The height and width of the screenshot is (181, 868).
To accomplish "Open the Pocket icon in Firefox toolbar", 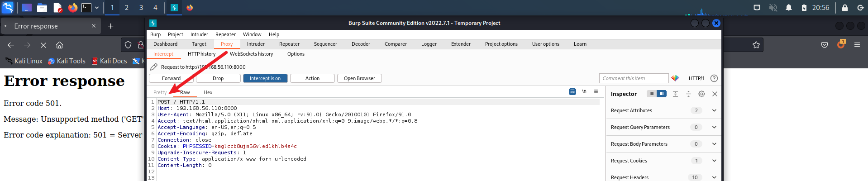I will point(825,45).
